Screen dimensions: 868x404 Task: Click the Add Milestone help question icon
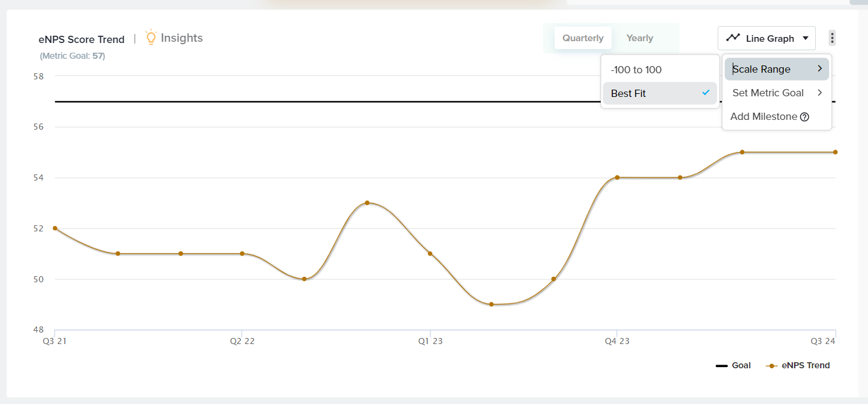click(x=804, y=117)
